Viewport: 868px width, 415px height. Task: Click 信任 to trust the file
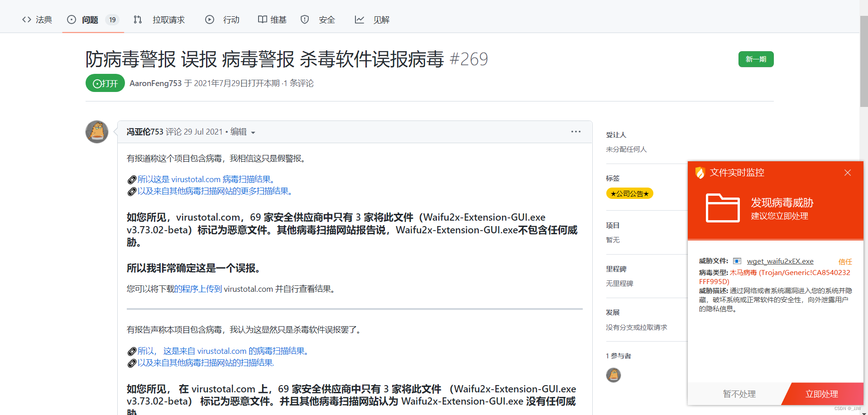tap(845, 262)
